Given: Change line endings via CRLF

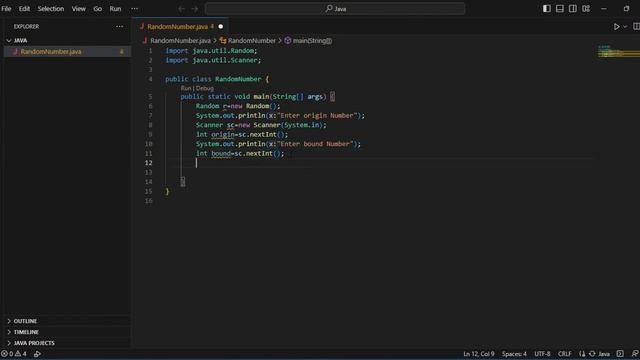Looking at the screenshot, I should tap(564, 354).
